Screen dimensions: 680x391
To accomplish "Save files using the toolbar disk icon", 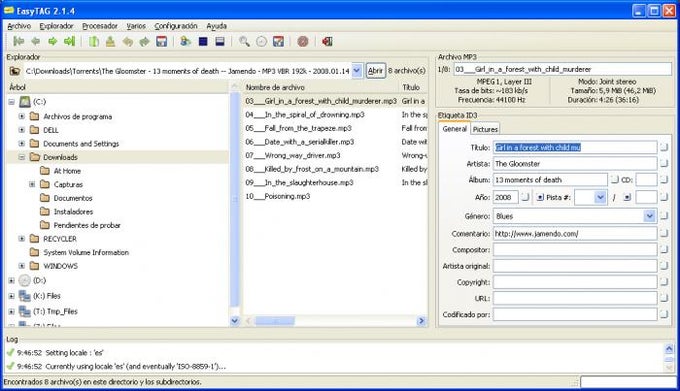I will point(162,42).
